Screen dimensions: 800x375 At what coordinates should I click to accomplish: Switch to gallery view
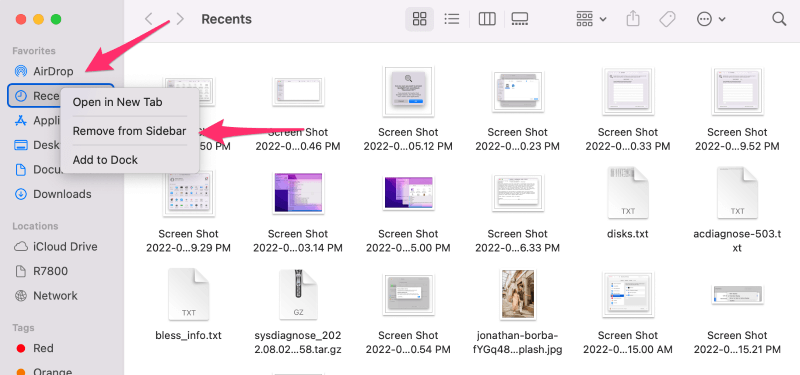519,19
